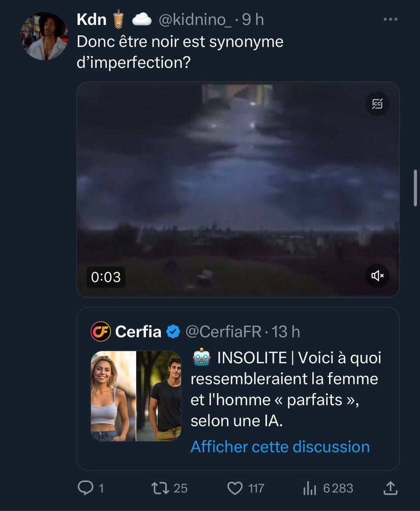Open the reply comment icon
Viewport: 420px width, 511px height.
click(x=85, y=488)
